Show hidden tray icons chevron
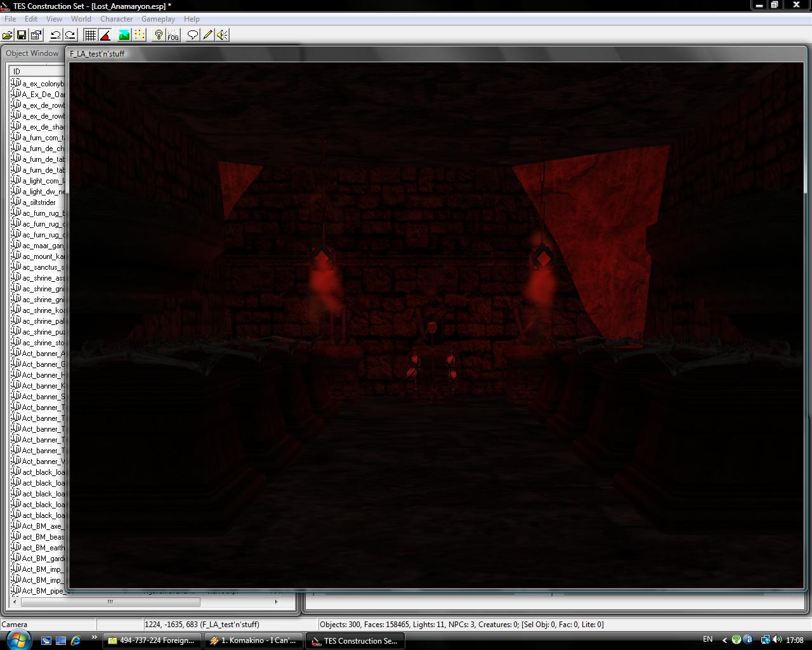Screen dimensions: 812x650 [724, 640]
